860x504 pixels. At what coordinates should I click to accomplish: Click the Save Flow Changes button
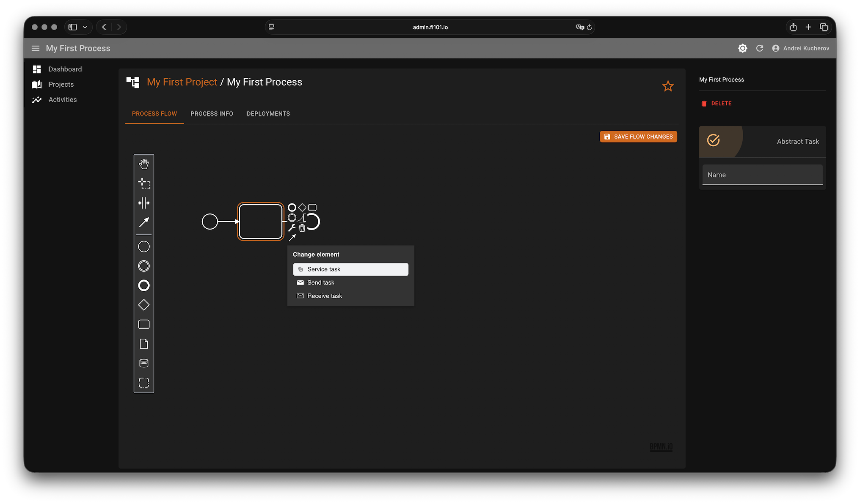pos(638,137)
